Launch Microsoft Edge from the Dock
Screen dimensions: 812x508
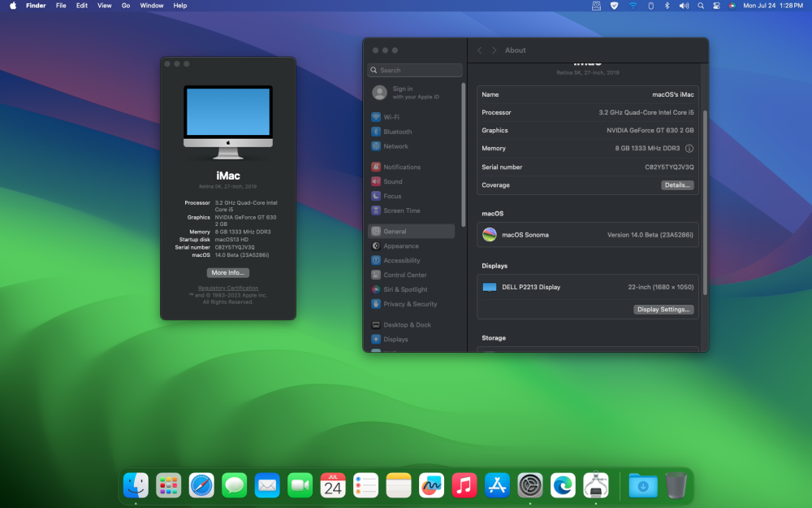tap(563, 486)
